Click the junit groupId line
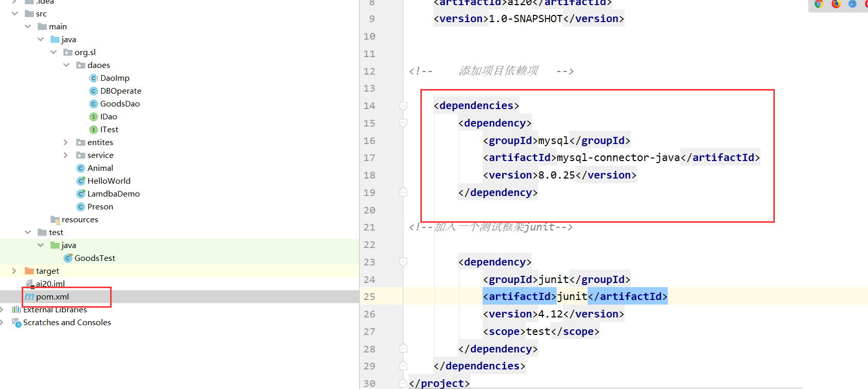This screenshot has width=868, height=389. click(557, 279)
